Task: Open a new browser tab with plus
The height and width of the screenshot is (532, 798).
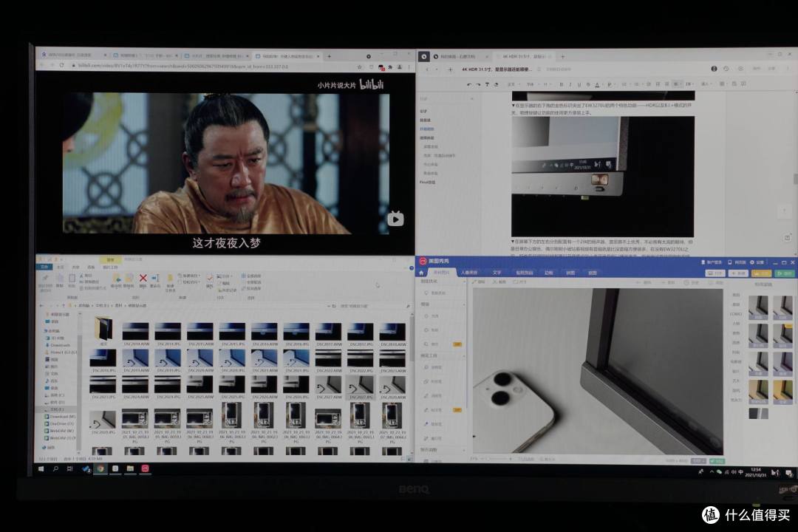Action: [330, 56]
